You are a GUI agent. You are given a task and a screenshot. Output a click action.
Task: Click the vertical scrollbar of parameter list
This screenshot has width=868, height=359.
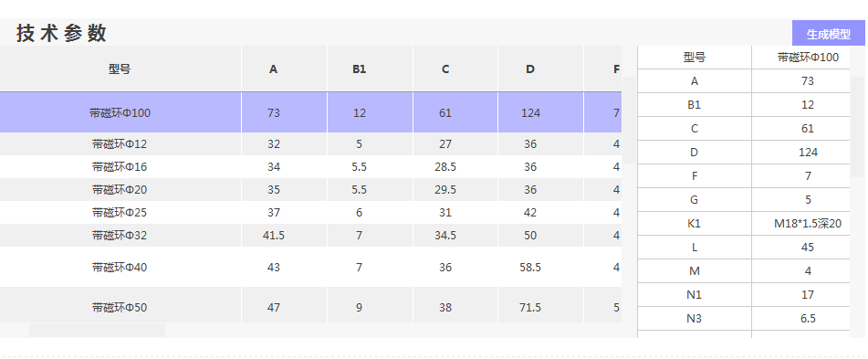[857, 127]
